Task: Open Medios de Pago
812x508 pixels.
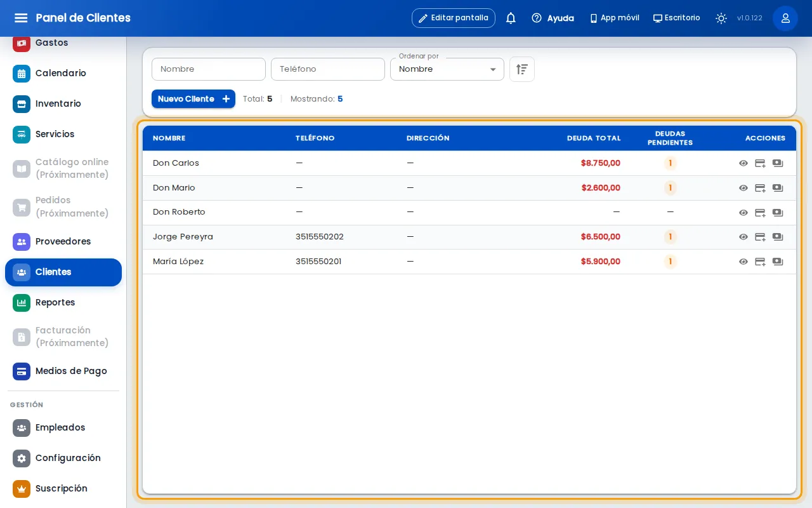Action: coord(63,371)
